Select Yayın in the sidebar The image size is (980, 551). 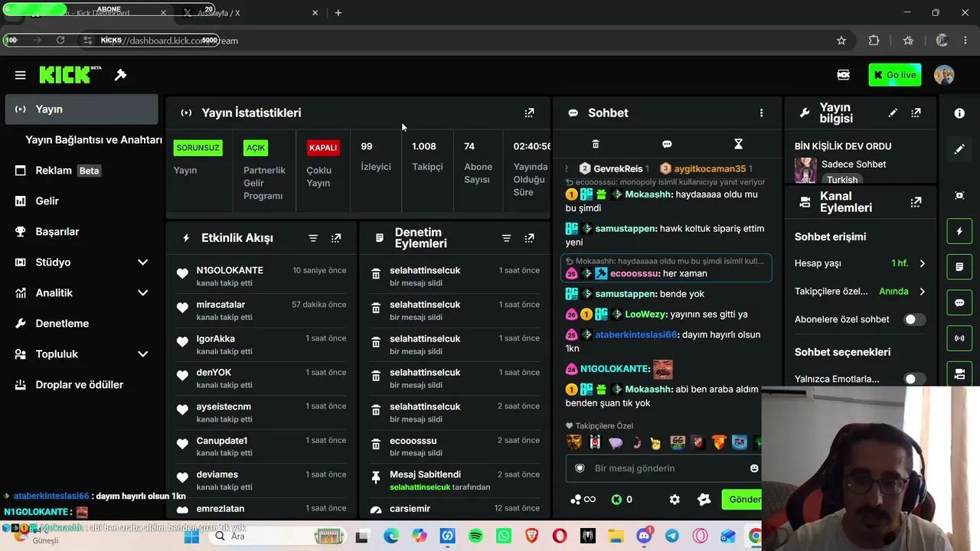[x=81, y=109]
